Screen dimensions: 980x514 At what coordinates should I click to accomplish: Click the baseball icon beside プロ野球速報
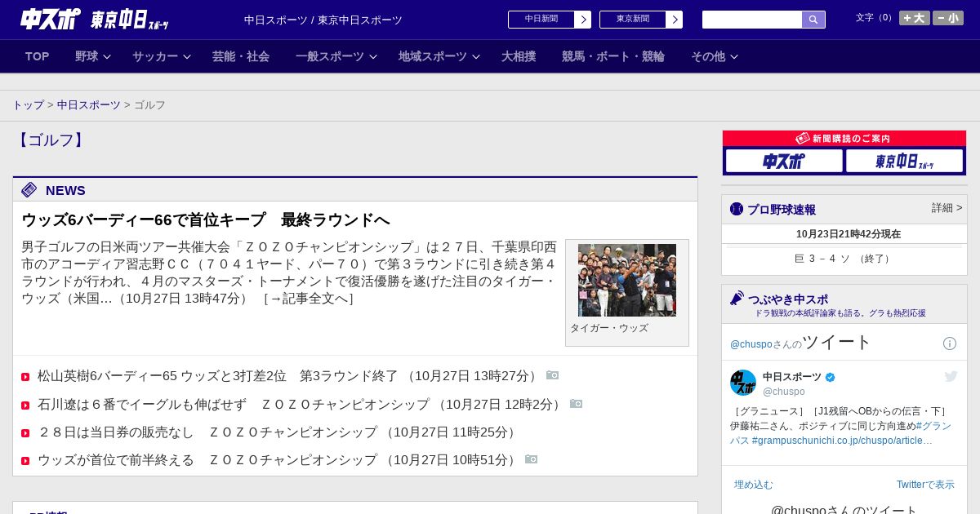click(737, 209)
